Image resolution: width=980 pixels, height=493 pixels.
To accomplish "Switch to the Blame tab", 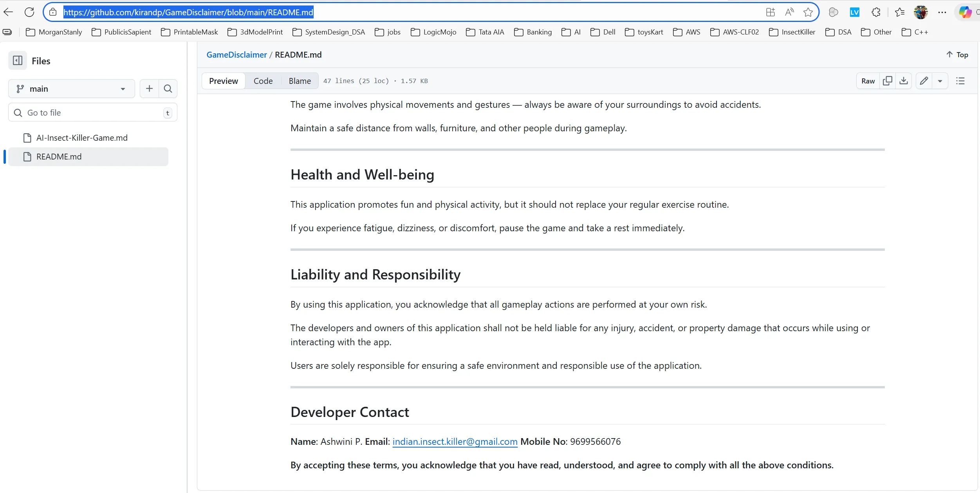I will tap(300, 81).
